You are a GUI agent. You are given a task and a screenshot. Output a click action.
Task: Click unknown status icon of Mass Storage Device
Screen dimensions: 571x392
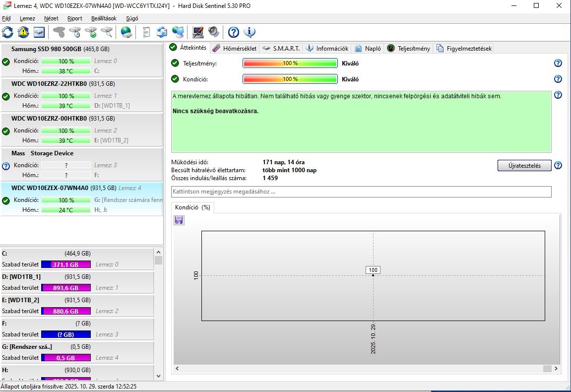point(6,166)
